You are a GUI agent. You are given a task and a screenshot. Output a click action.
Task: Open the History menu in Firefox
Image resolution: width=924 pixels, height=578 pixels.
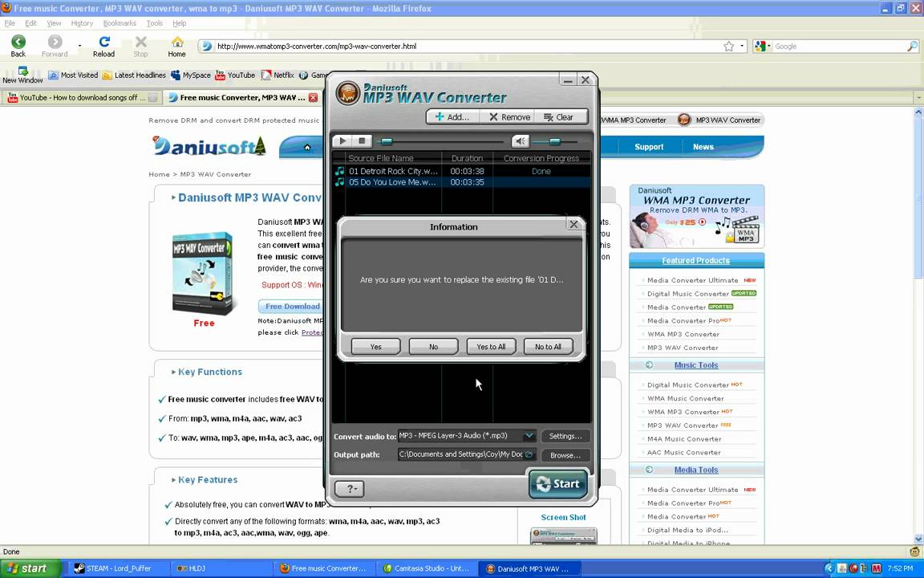tap(82, 23)
